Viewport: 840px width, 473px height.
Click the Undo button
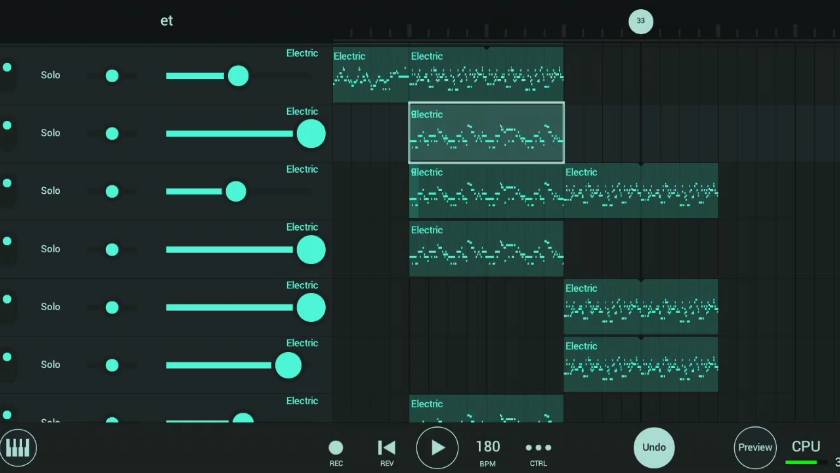(654, 447)
